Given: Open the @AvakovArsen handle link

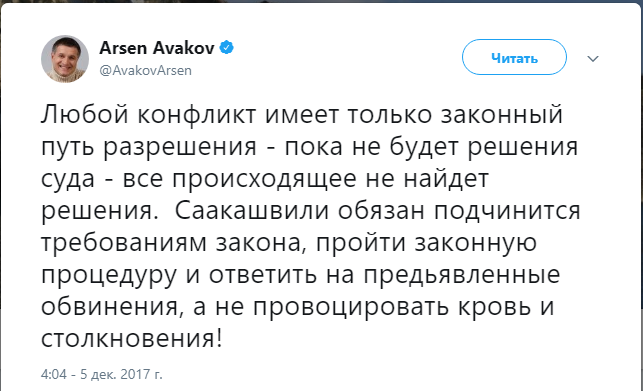Looking at the screenshot, I should point(145,71).
